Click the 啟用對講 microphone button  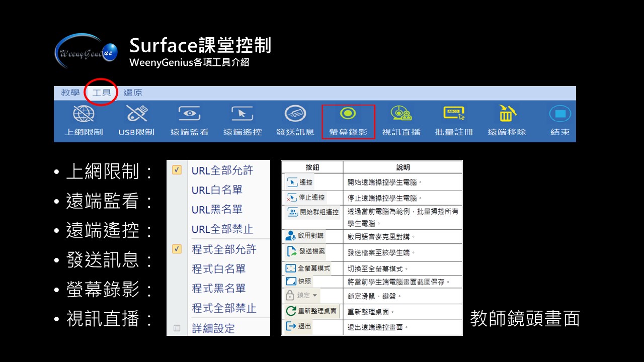tap(305, 235)
